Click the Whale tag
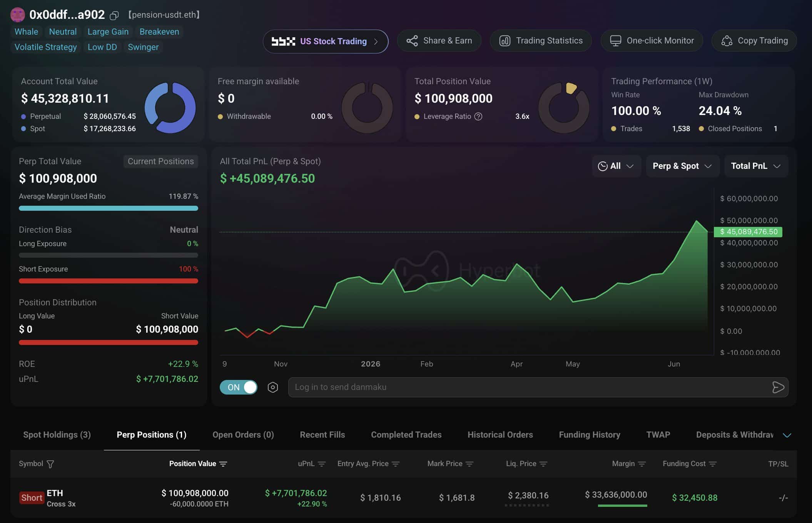The image size is (812, 523). point(26,32)
